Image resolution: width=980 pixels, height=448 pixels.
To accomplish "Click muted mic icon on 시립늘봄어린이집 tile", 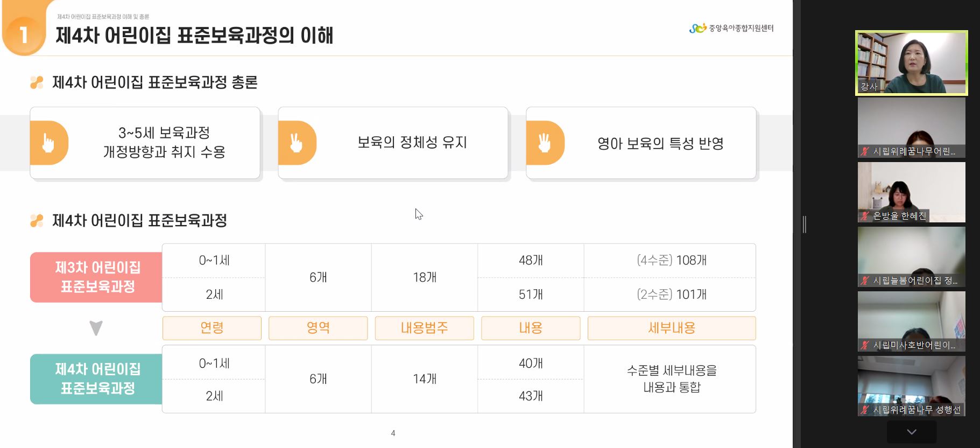I will coord(865,281).
